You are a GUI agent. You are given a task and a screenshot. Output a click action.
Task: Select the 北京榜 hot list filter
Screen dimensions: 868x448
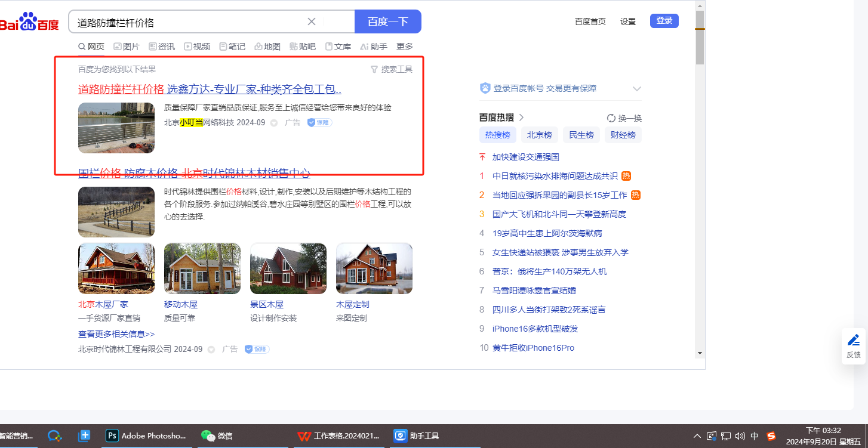[540, 135]
